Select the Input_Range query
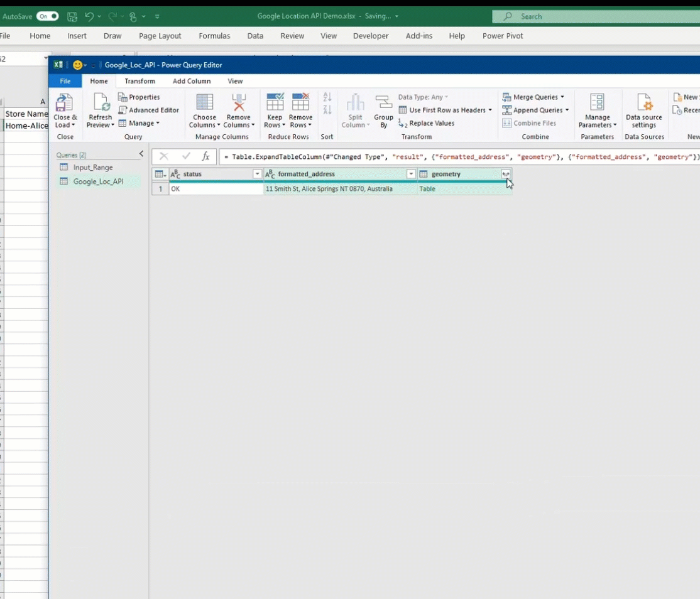Screen dimensions: 700x599 pyautogui.click(x=93, y=167)
